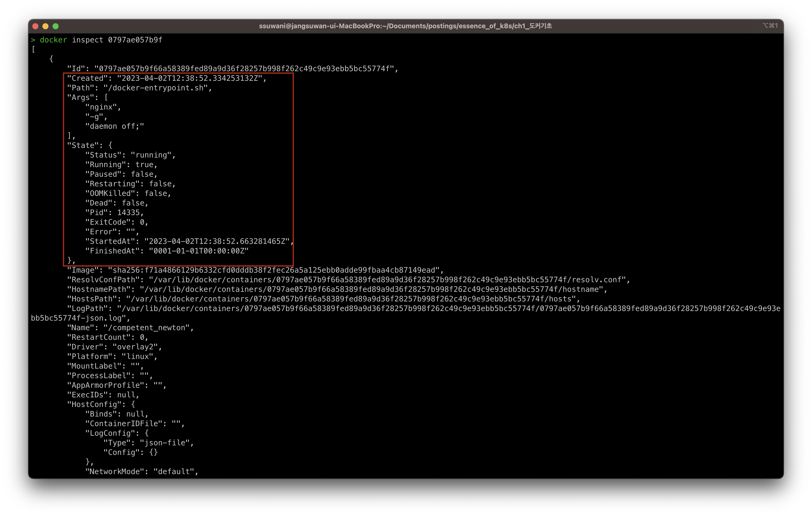Click the "Type": "json-file" line

coord(148,443)
